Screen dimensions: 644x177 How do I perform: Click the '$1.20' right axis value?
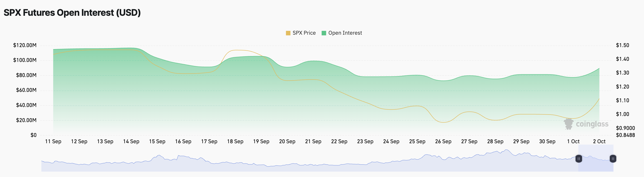coord(622,87)
